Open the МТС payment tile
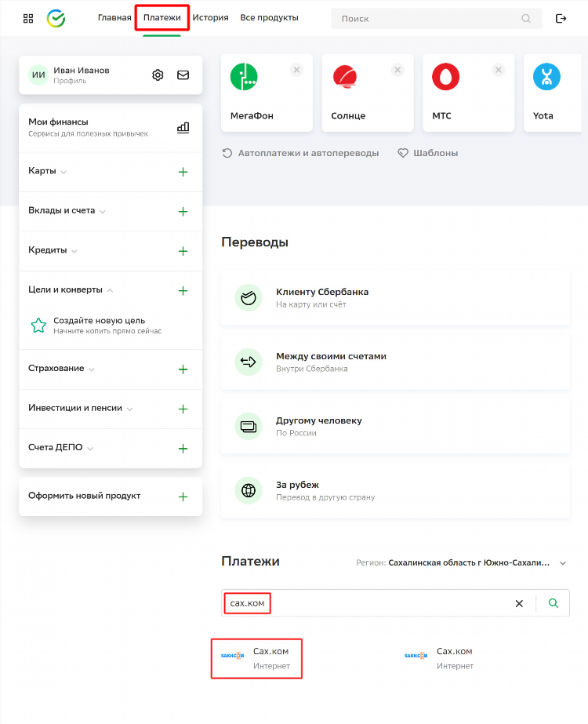This screenshot has height=724, width=588. pyautogui.click(x=469, y=93)
